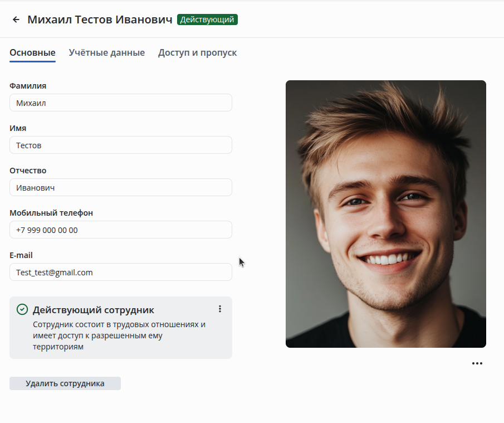Click the "Действующий сотрудник" card title
The width and height of the screenshot is (504, 423).
click(x=94, y=310)
